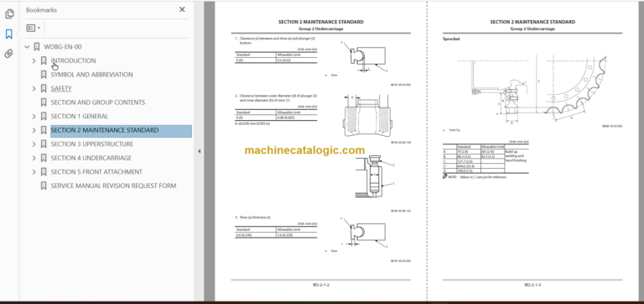Click the Sprocket heading on right page
The height and width of the screenshot is (304, 644).
coord(451,39)
